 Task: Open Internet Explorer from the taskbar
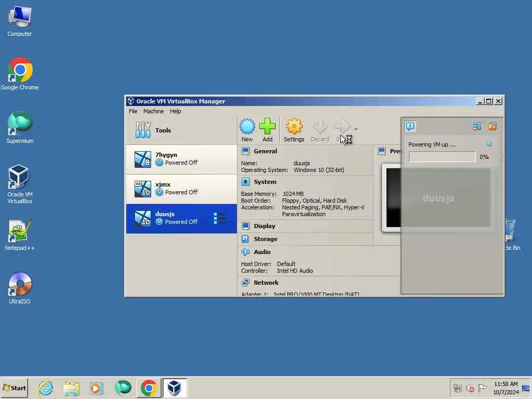point(46,388)
